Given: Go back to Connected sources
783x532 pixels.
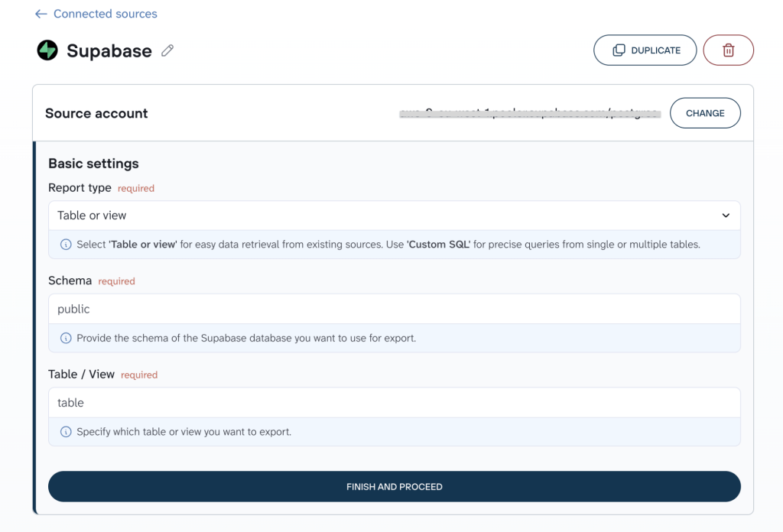Looking at the screenshot, I should click(106, 14).
